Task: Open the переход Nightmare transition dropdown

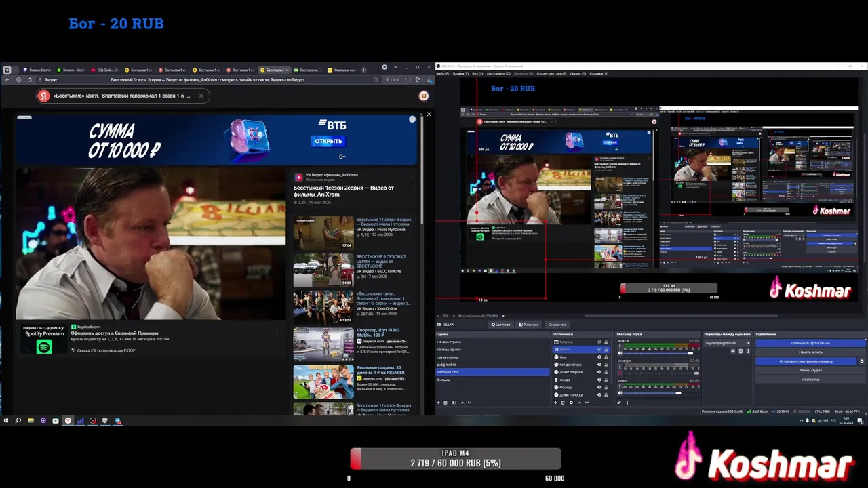Action: 728,343
